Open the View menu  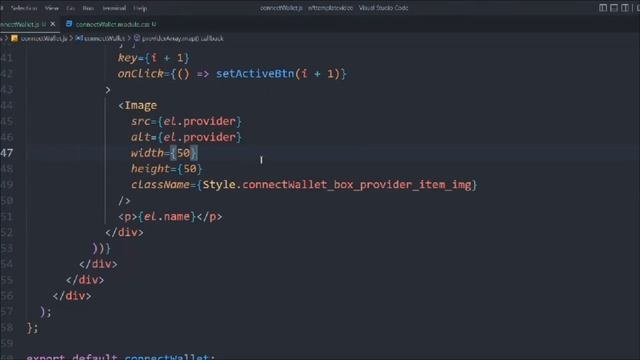click(51, 8)
